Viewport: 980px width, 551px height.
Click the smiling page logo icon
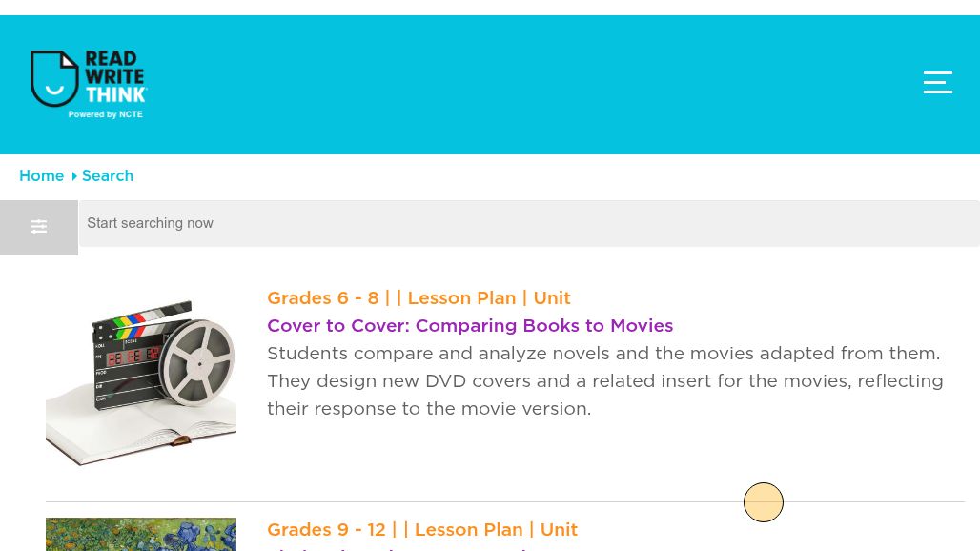[54, 78]
